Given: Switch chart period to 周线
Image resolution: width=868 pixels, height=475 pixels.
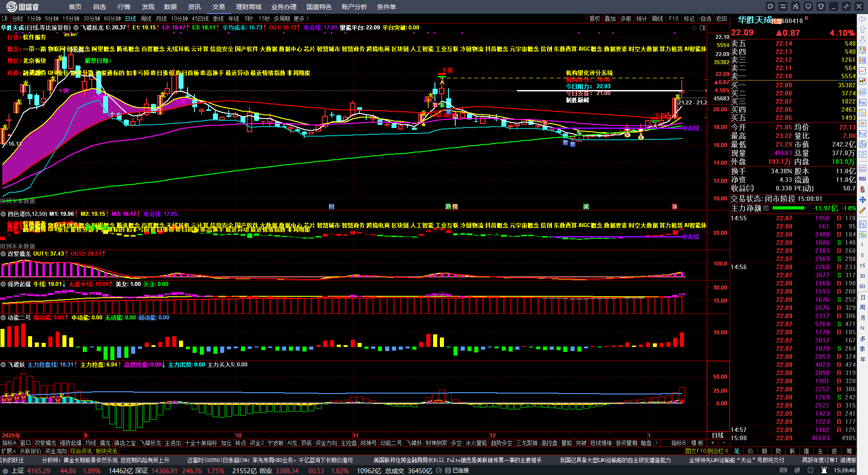Looking at the screenshot, I should pyautogui.click(x=146, y=19).
